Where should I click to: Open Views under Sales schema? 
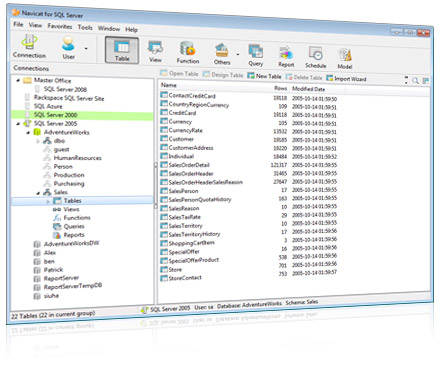coord(71,209)
